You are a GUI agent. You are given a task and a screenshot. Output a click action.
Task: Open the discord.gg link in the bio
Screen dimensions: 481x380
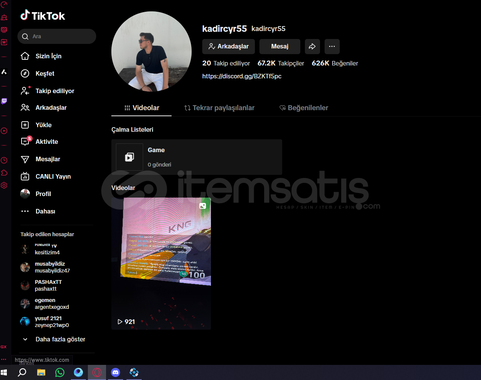click(242, 76)
